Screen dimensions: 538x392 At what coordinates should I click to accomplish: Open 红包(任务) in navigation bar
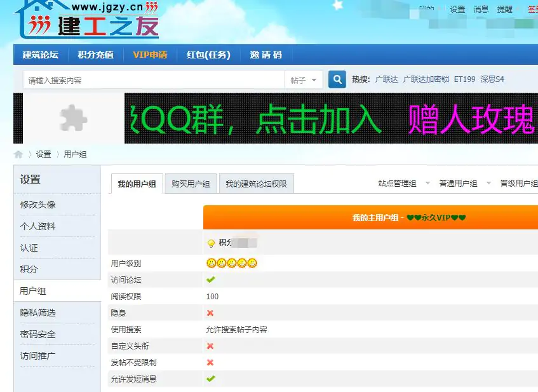click(208, 55)
